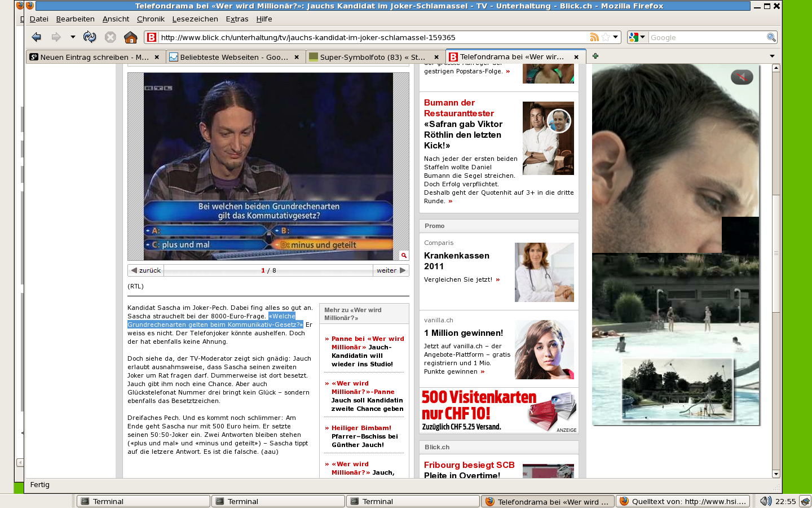Click the search magnifier in the Google box

click(x=771, y=37)
